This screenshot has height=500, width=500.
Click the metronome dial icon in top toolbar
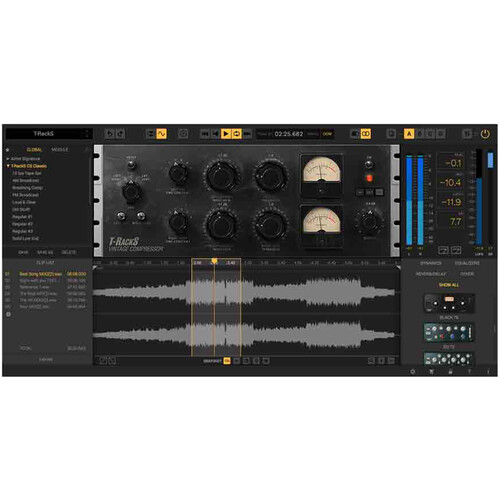point(183,134)
